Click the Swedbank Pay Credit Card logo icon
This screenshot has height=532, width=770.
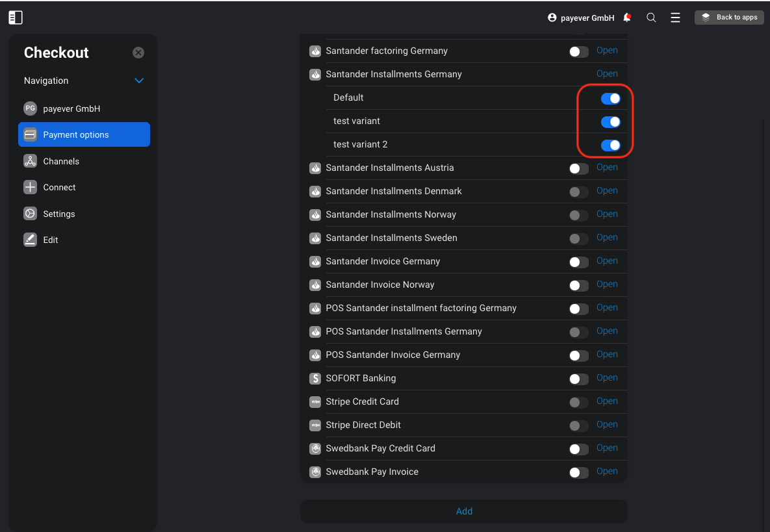coord(315,449)
